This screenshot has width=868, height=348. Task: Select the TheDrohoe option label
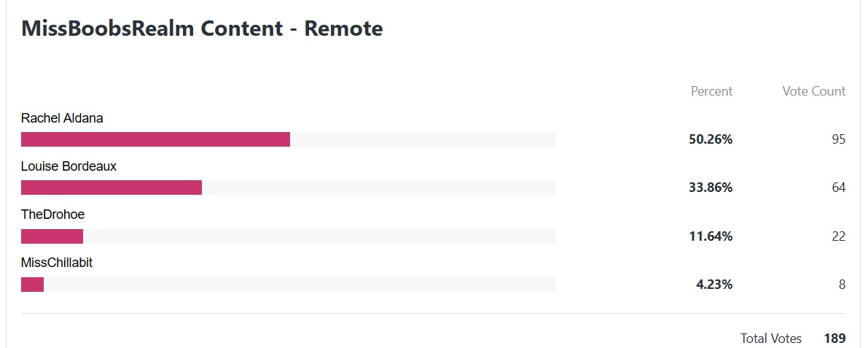[52, 214]
